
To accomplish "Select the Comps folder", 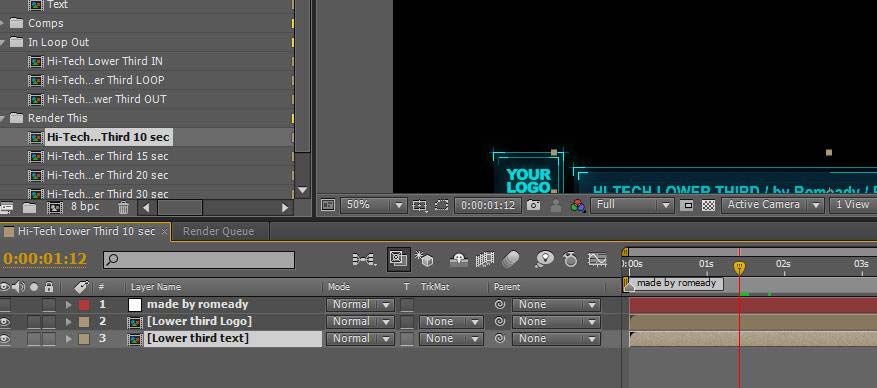I will point(45,23).
